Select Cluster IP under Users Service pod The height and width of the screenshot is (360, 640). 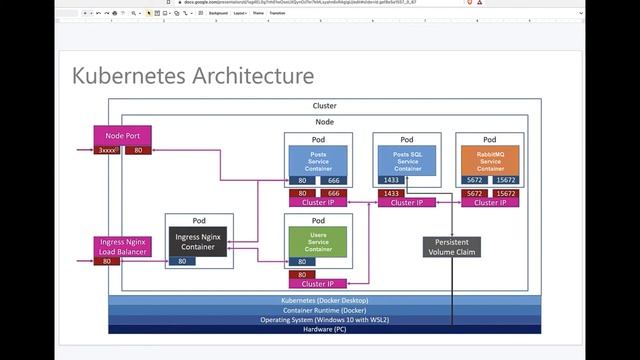[318, 284]
